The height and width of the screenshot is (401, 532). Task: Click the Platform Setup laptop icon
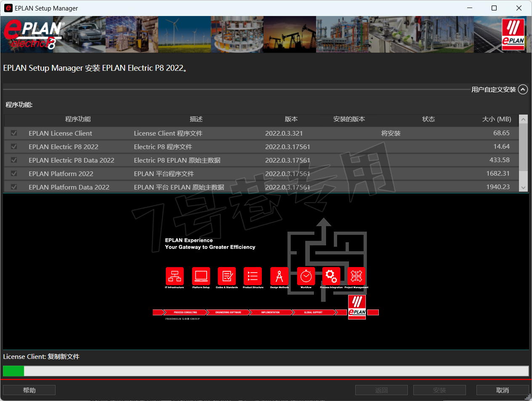[201, 276]
